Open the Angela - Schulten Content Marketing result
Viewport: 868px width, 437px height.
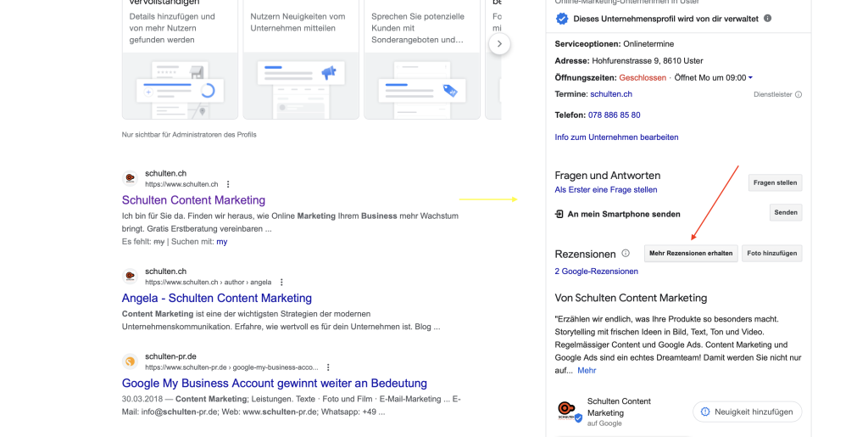[x=217, y=298]
